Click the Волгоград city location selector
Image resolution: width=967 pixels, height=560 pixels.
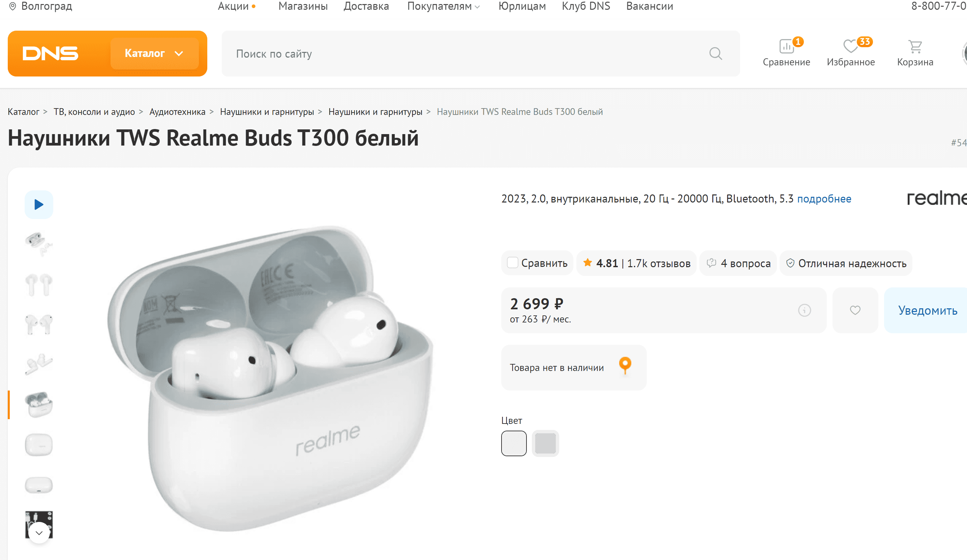click(41, 6)
